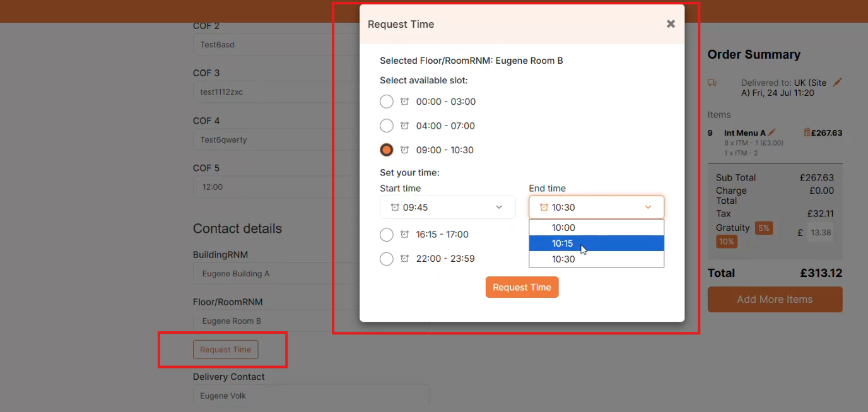
Task: Choose 10:00 from the end time list
Action: pyautogui.click(x=596, y=228)
